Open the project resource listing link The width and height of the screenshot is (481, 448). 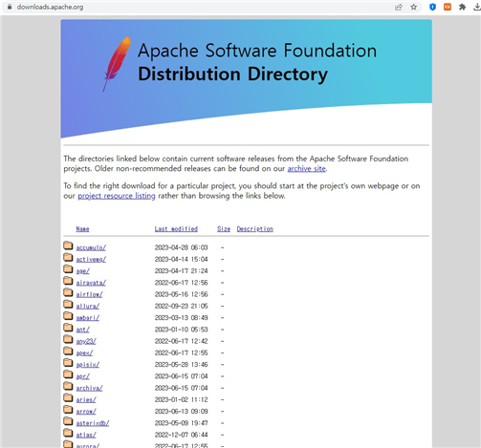(x=117, y=196)
